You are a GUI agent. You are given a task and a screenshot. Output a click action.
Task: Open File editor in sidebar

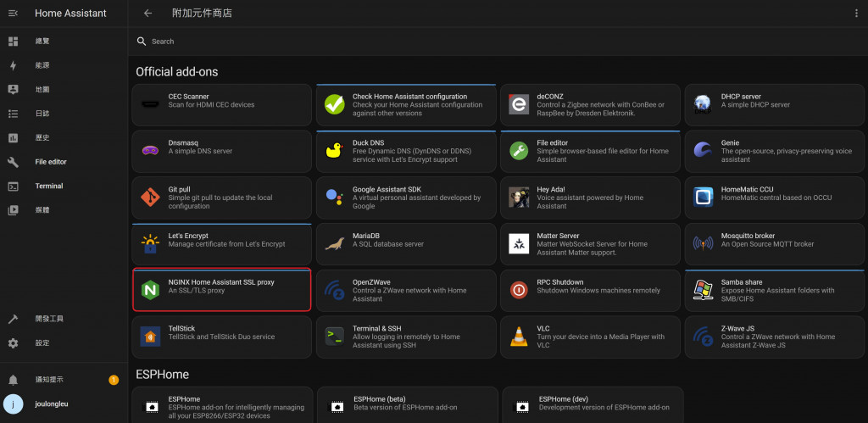pyautogui.click(x=64, y=162)
